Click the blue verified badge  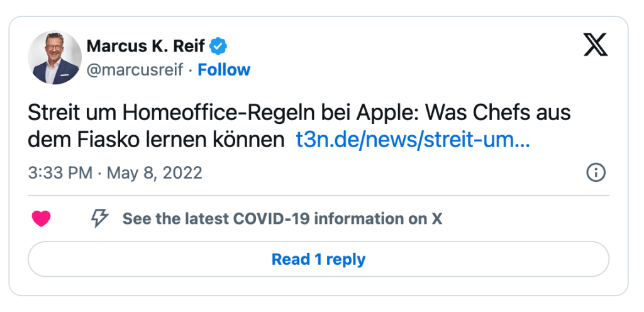click(x=218, y=46)
